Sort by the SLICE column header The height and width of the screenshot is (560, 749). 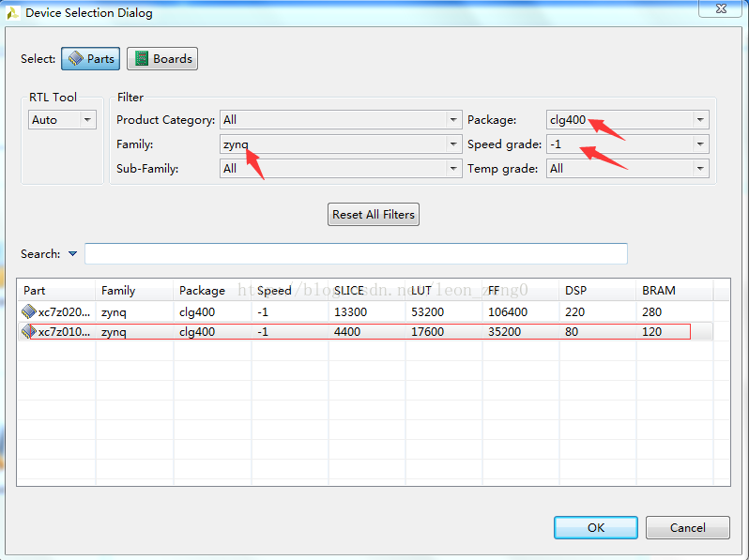pos(367,290)
